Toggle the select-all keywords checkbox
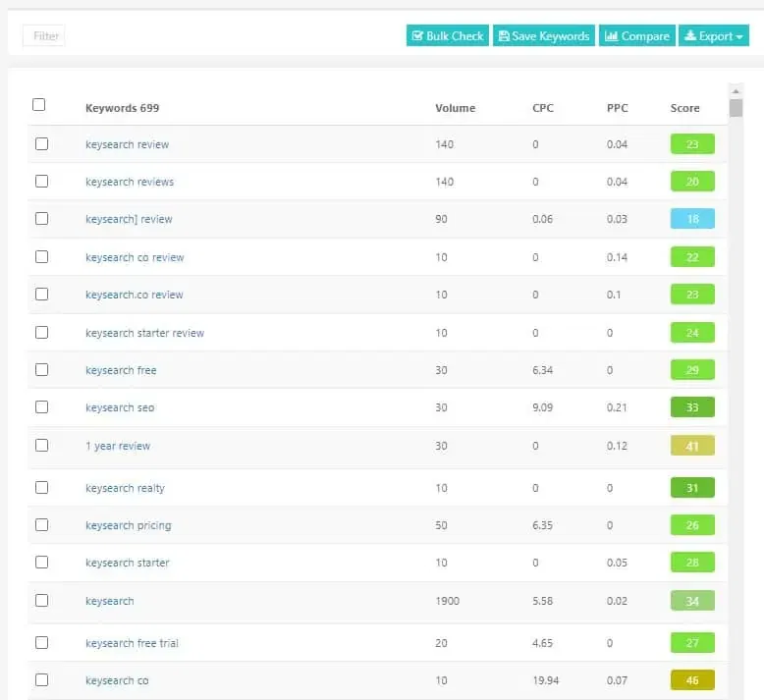The width and height of the screenshot is (764, 700). (39, 105)
